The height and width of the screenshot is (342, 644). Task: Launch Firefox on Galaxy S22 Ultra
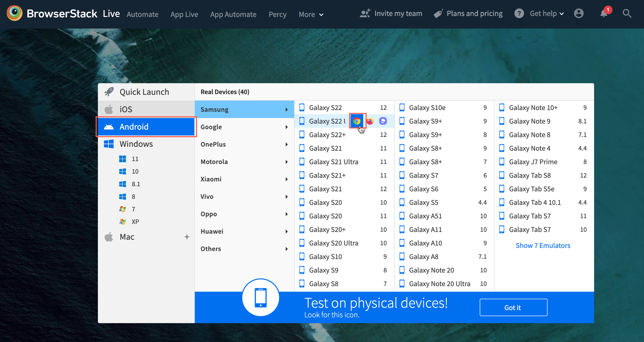click(x=370, y=121)
